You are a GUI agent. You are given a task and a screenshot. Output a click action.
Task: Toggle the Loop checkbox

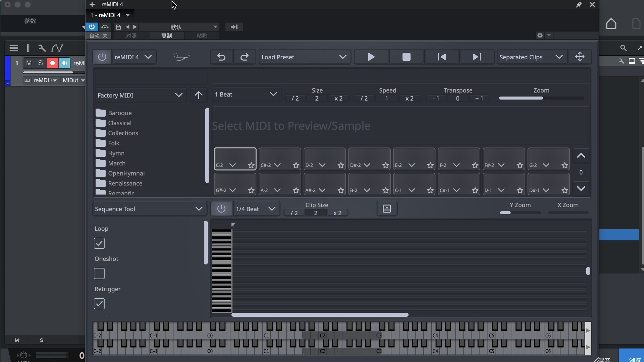click(x=99, y=243)
